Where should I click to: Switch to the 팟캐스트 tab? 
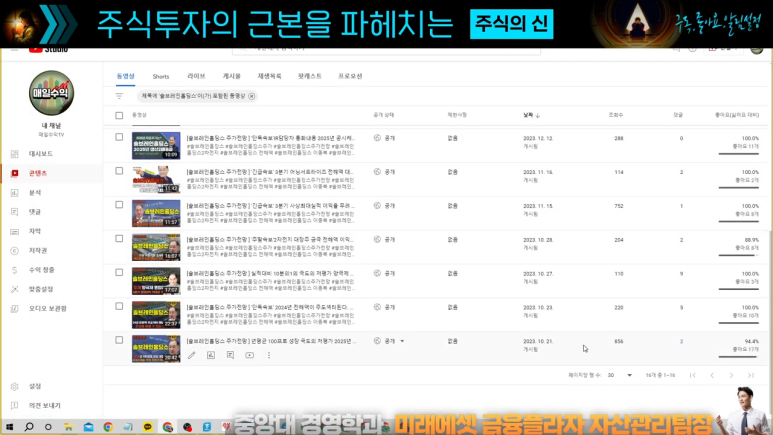point(310,76)
